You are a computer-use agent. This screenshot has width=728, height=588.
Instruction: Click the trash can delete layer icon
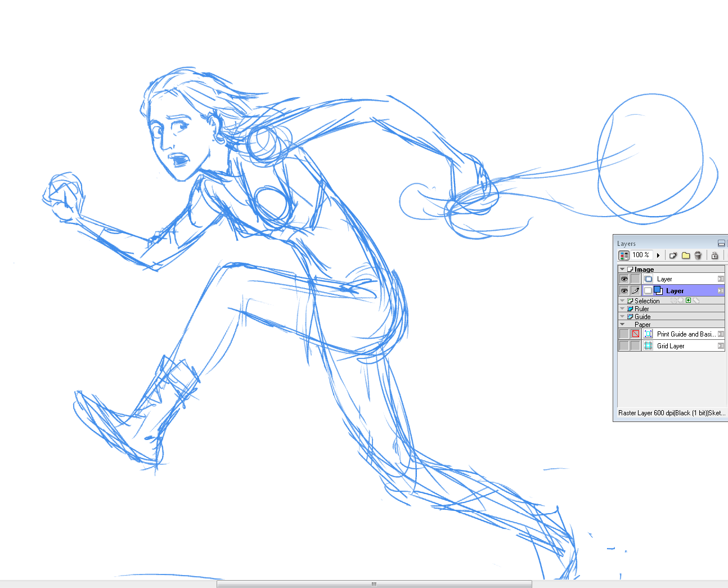coord(698,255)
